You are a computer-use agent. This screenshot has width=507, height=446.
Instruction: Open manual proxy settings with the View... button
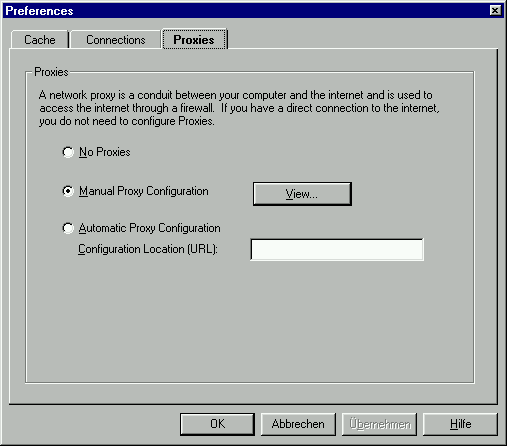tap(302, 194)
